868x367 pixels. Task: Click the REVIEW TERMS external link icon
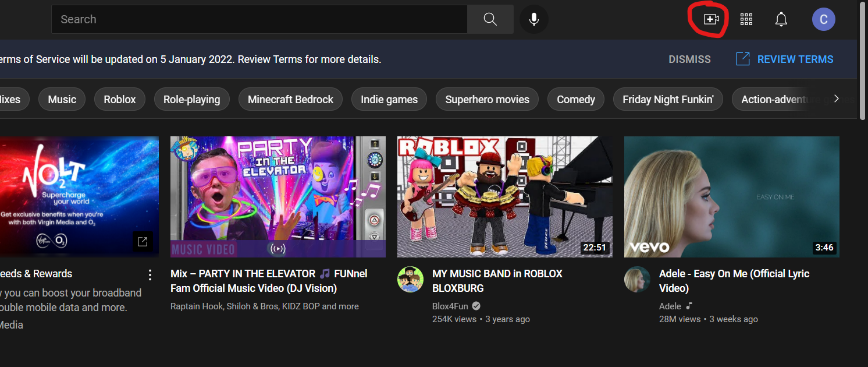point(743,59)
